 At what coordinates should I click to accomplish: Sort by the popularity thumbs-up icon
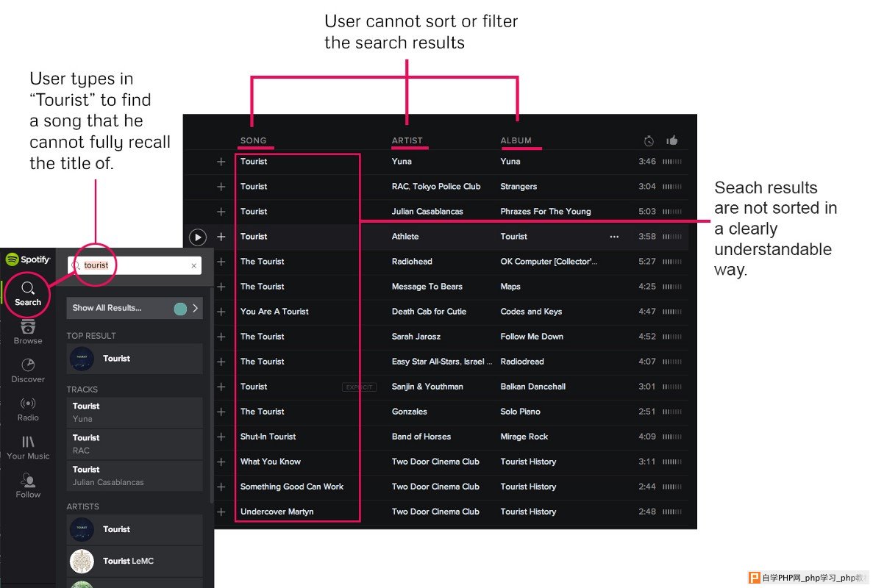672,140
